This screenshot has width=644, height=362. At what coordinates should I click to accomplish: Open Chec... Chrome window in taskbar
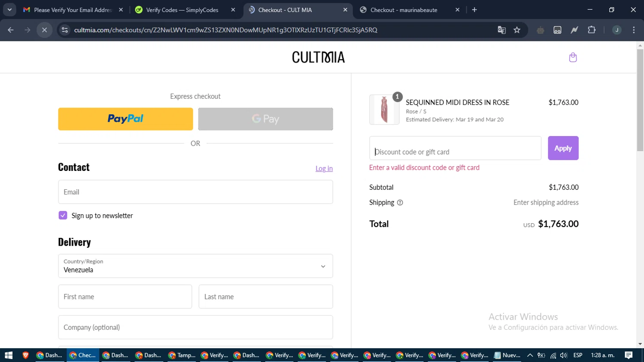point(83,355)
